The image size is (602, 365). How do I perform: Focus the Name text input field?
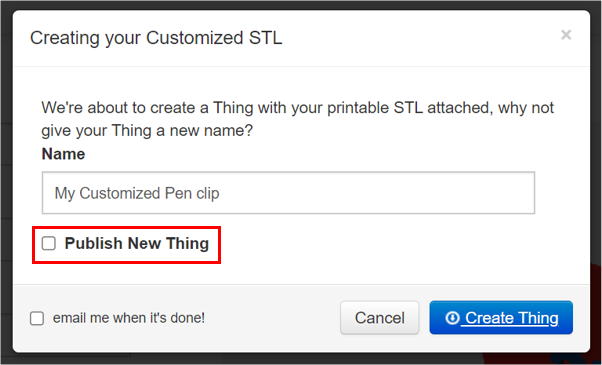point(288,193)
